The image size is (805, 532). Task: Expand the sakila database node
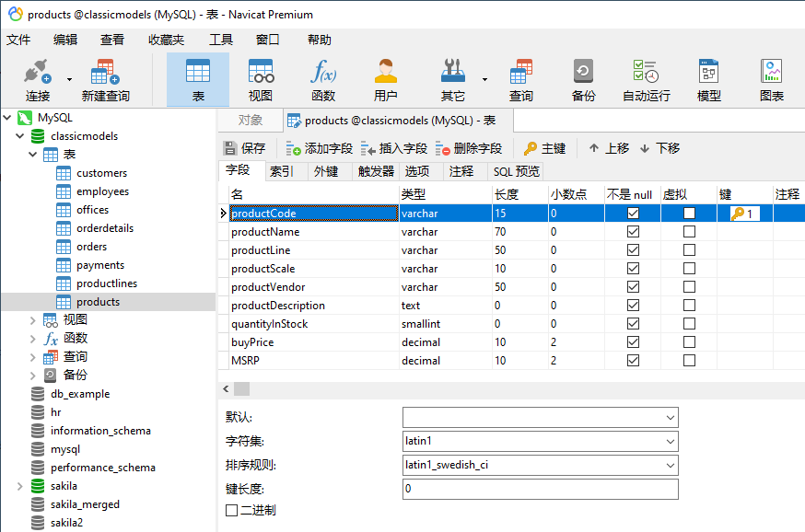[x=19, y=486]
